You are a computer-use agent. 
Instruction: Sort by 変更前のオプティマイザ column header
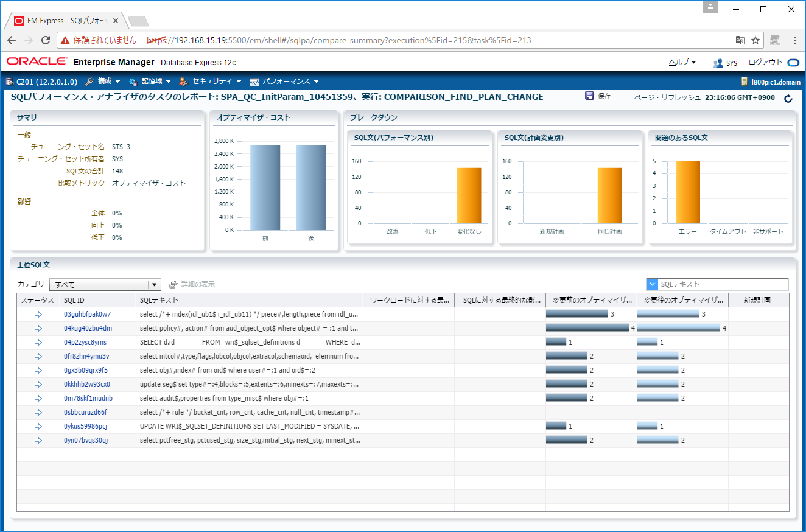click(591, 300)
